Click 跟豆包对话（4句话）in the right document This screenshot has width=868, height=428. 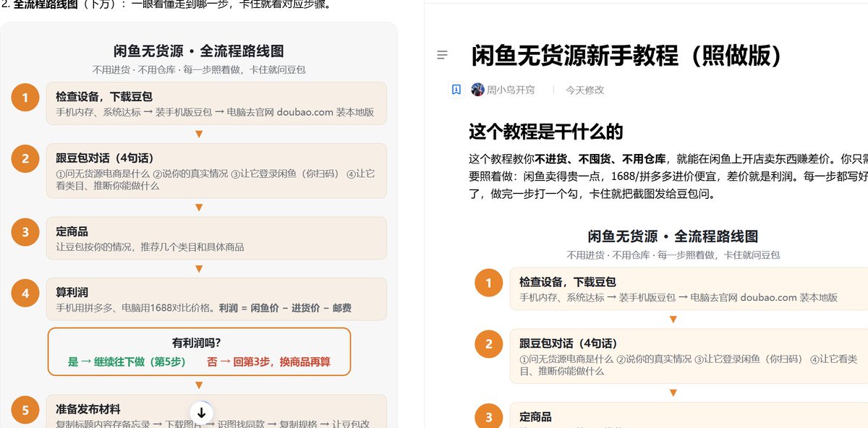point(569,343)
